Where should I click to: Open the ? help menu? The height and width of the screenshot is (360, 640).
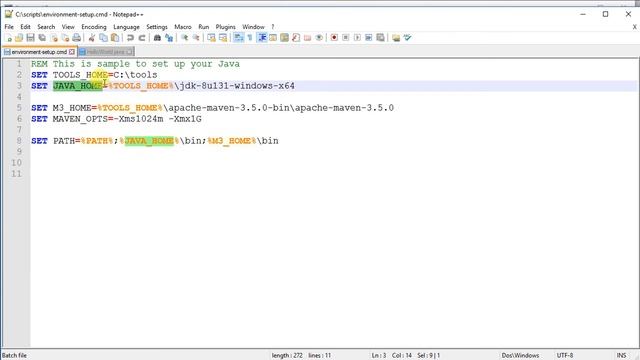click(273, 27)
